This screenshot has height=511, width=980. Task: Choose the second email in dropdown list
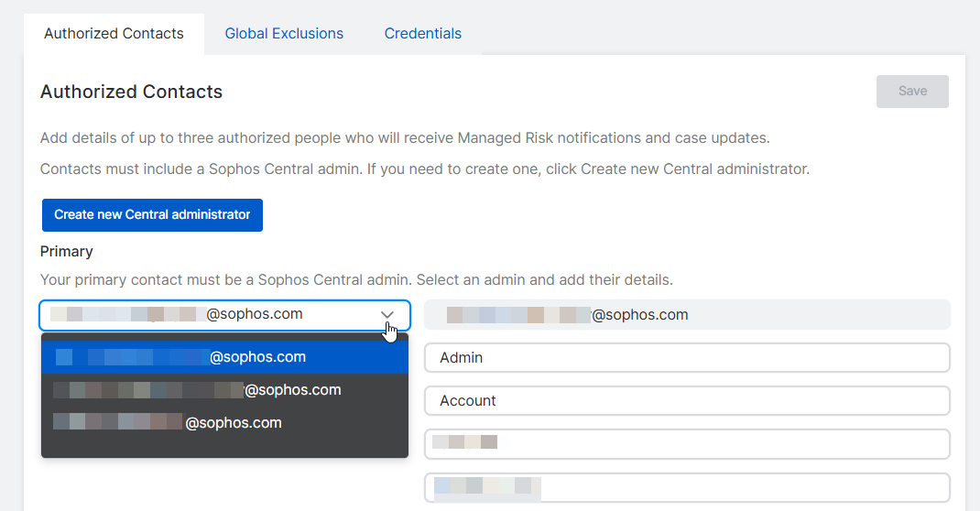pos(224,390)
